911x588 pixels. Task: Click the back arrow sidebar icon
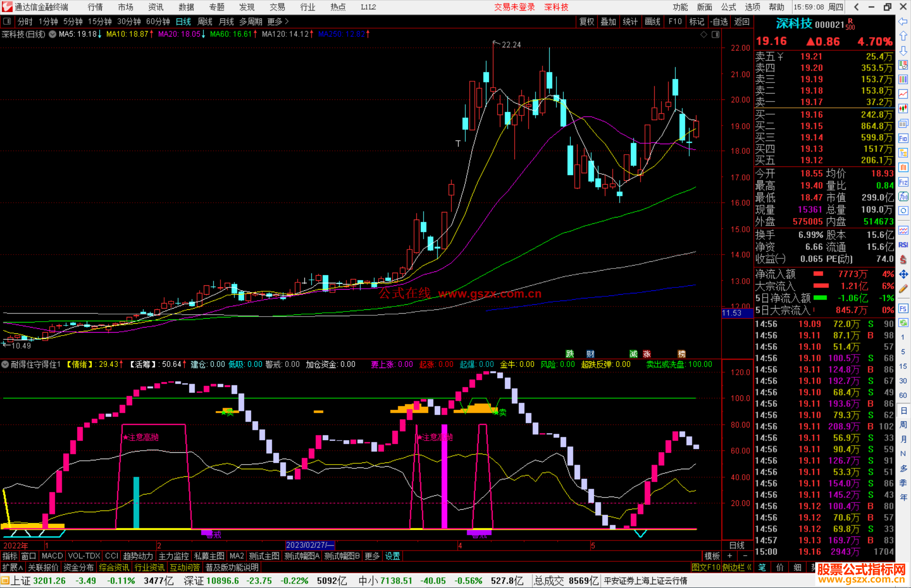(x=903, y=21)
